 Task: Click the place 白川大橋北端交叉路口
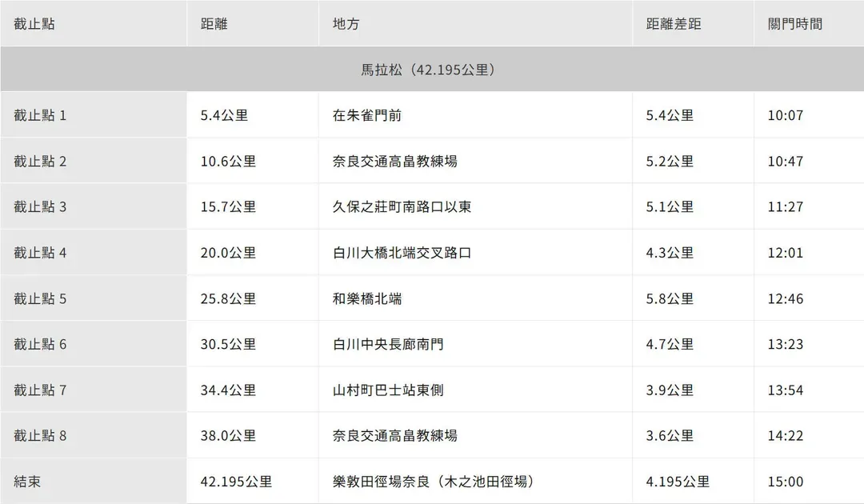[402, 252]
